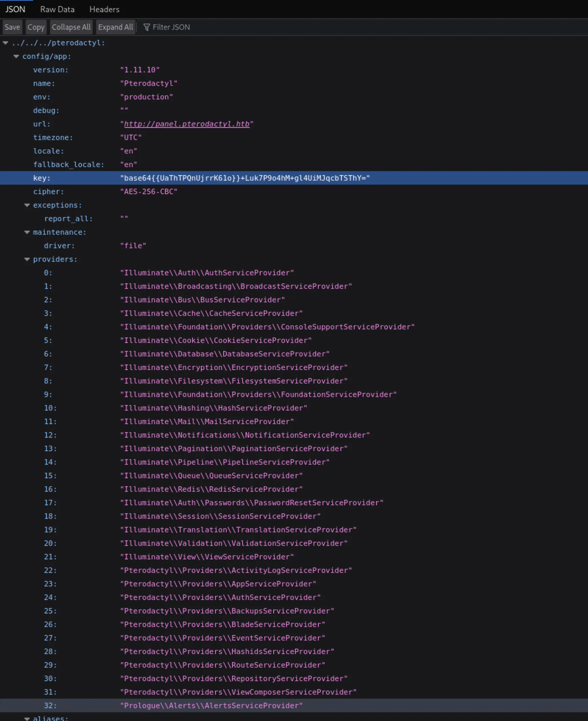Select provider 23 AppServiceProvider

(294, 584)
